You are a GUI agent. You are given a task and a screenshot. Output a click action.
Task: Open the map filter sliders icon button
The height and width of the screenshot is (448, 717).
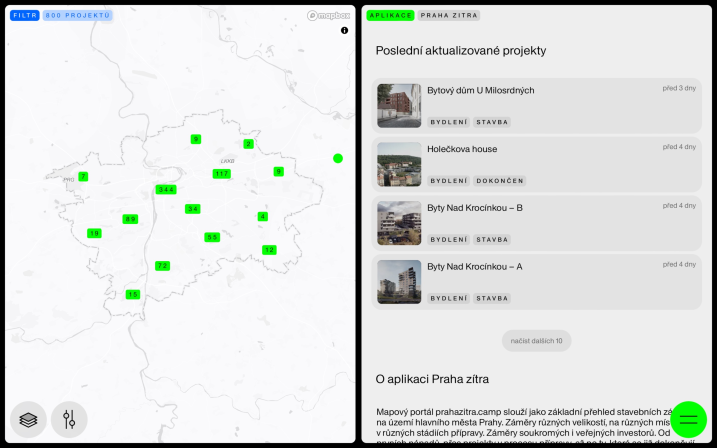click(69, 419)
